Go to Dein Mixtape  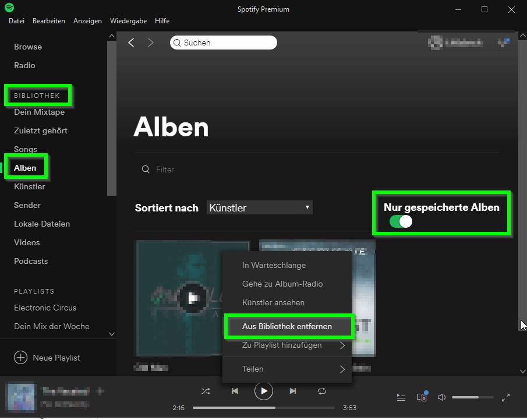coord(40,112)
